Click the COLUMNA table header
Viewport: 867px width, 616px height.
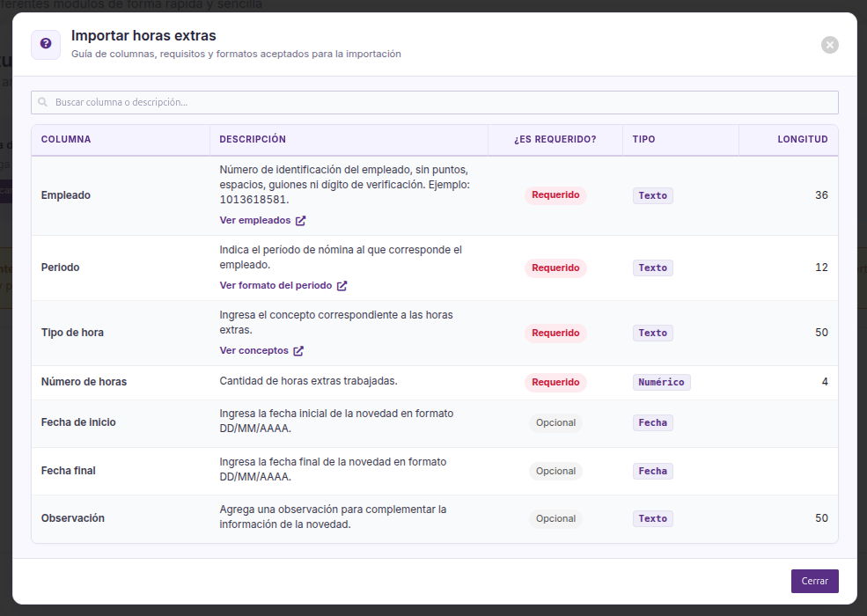[x=66, y=139]
